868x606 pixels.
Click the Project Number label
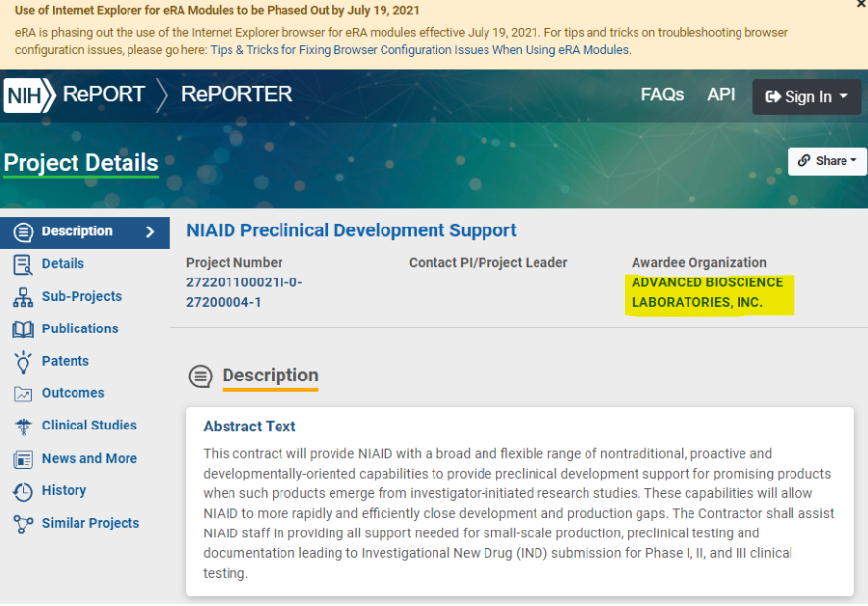[x=234, y=263]
